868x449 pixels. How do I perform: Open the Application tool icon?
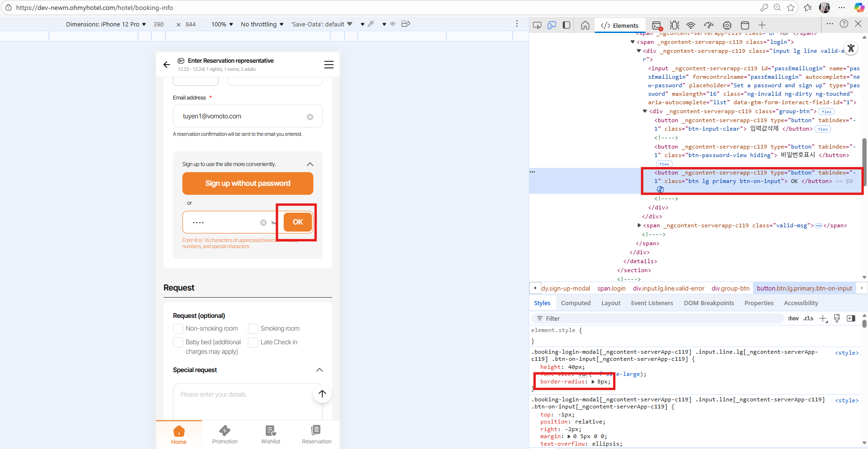point(745,25)
